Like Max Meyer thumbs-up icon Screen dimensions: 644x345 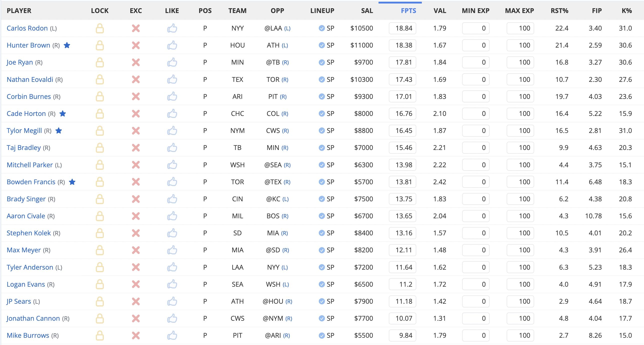coord(172,250)
